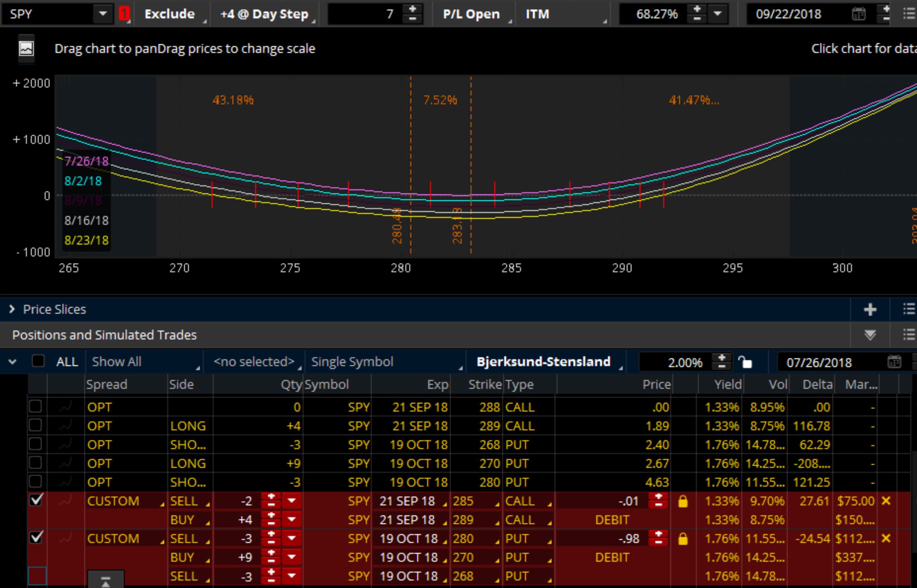The height and width of the screenshot is (588, 917).
Task: Tick checkbox for LONG 289 CALL position
Action: 36,426
